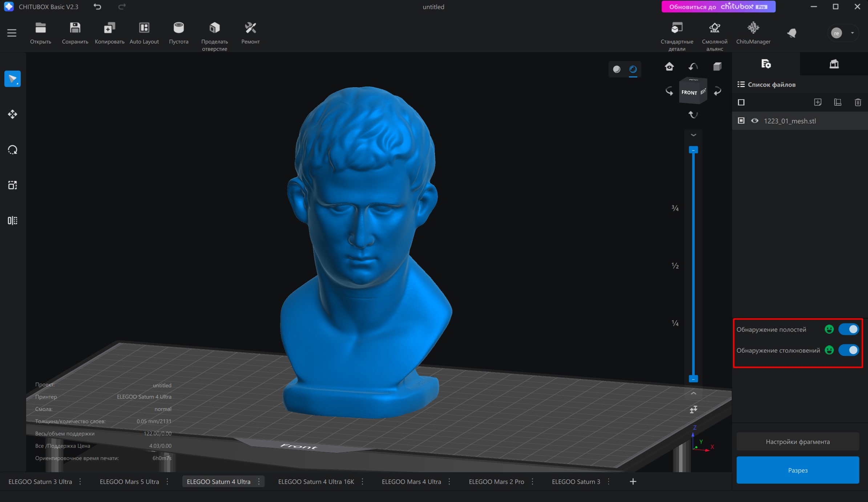Click the blue Разрез slice button
Image resolution: width=868 pixels, height=502 pixels.
[x=798, y=470]
